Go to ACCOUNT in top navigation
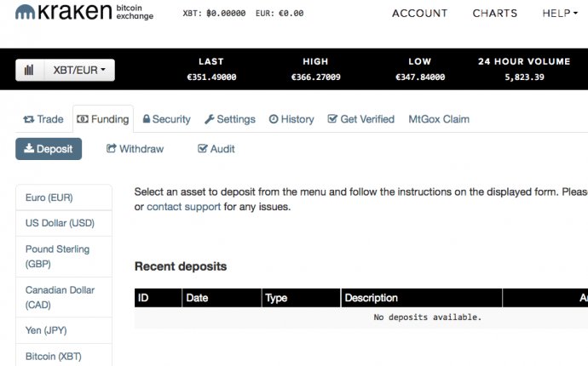The image size is (588, 366). coord(419,13)
